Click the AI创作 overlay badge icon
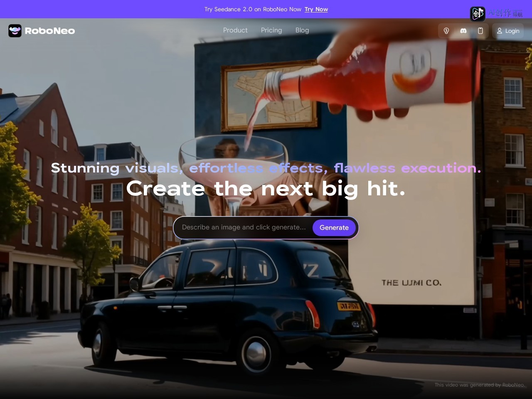The height and width of the screenshot is (399, 532). [x=478, y=14]
